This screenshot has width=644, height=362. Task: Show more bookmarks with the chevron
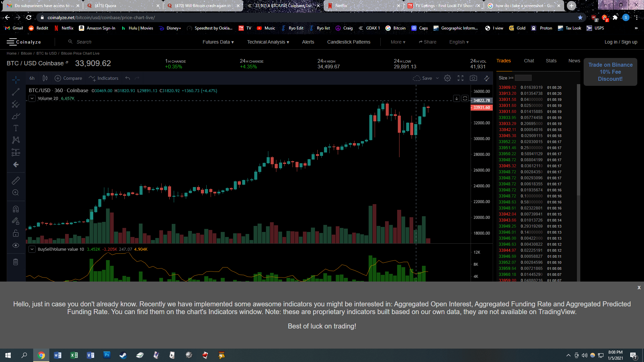[636, 28]
